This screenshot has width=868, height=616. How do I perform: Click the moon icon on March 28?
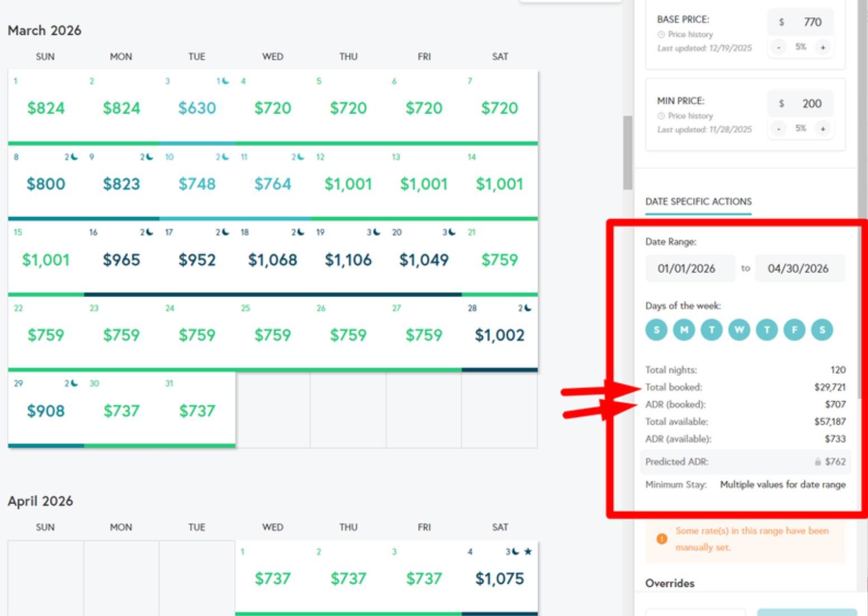(x=528, y=308)
